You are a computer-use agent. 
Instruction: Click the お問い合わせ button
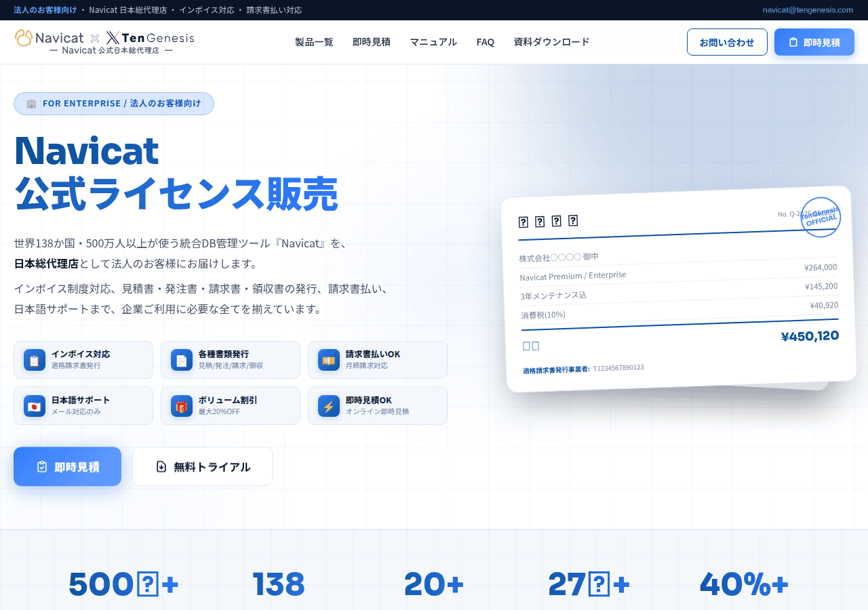click(x=727, y=42)
